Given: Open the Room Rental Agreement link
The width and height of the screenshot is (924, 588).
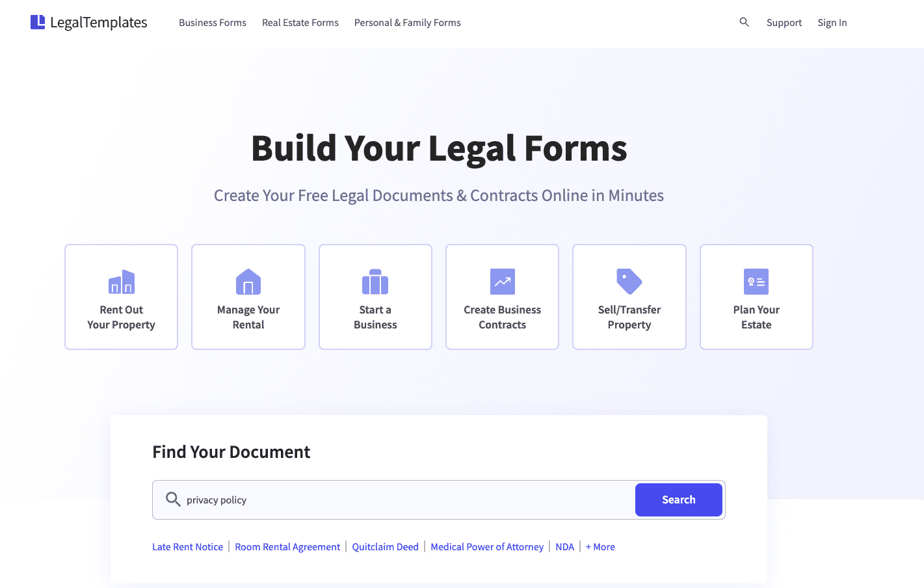Looking at the screenshot, I should click(287, 547).
